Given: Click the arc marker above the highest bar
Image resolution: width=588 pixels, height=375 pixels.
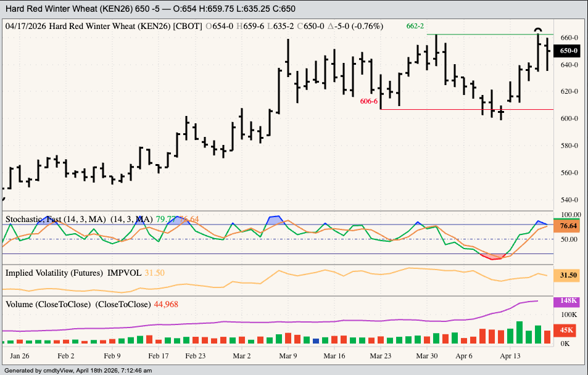Looking at the screenshot, I should (x=538, y=30).
